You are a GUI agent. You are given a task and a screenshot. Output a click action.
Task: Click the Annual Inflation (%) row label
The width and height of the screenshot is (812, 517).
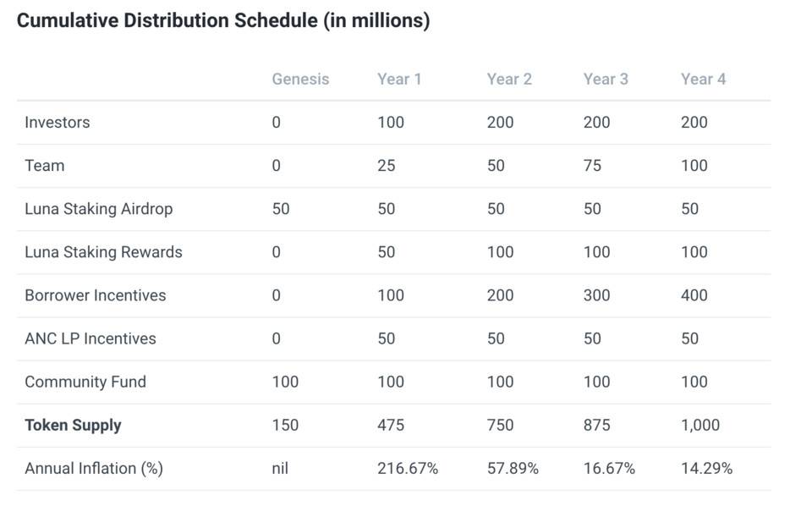pyautogui.click(x=94, y=469)
